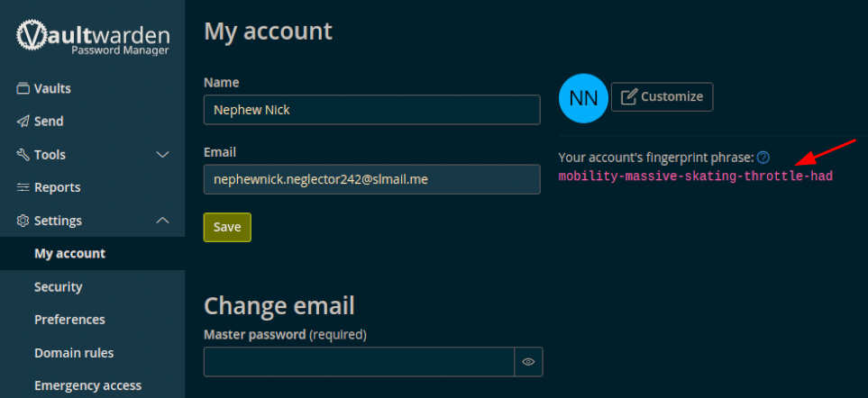
Task: Focus the Name input field
Action: [x=372, y=110]
